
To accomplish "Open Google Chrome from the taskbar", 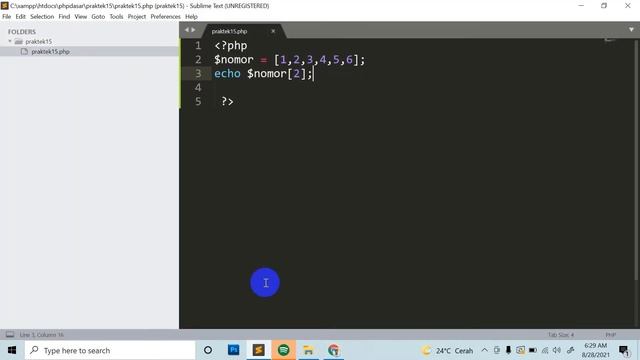I will coord(334,350).
